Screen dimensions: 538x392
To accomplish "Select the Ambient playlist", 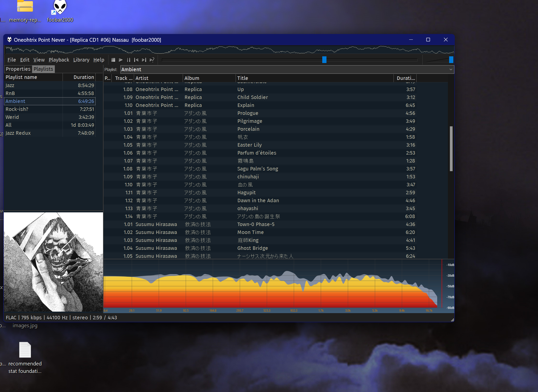I will pyautogui.click(x=50, y=101).
